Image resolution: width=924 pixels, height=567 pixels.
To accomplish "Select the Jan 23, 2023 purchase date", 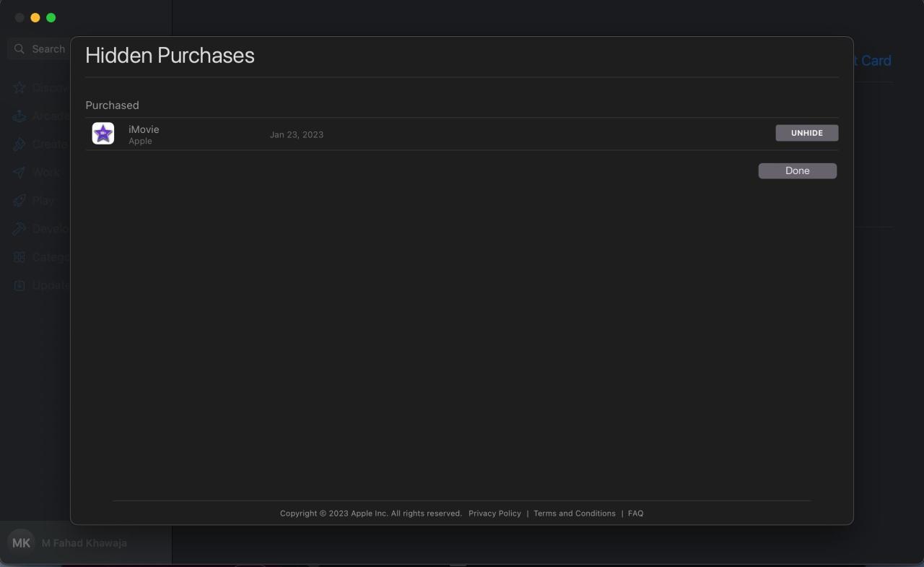I will (x=297, y=134).
